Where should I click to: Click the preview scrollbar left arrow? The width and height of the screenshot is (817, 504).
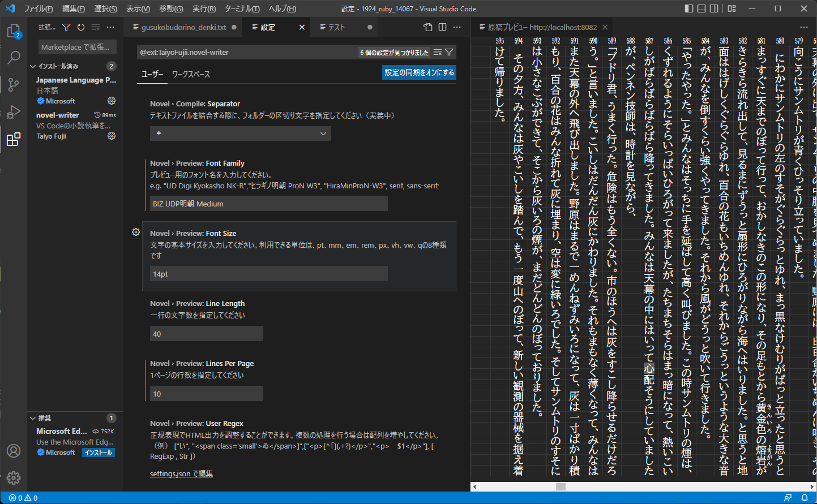coord(474,486)
